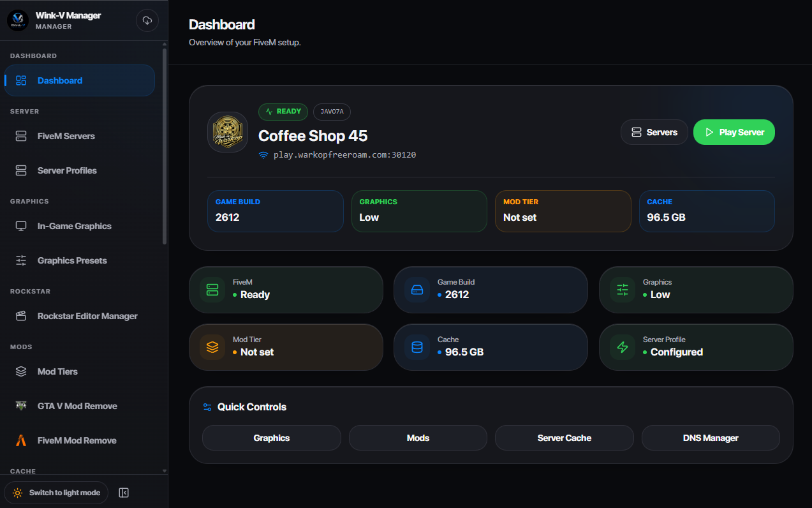The height and width of the screenshot is (508, 812).
Task: Click the DNS Manager quick control button
Action: (x=711, y=438)
